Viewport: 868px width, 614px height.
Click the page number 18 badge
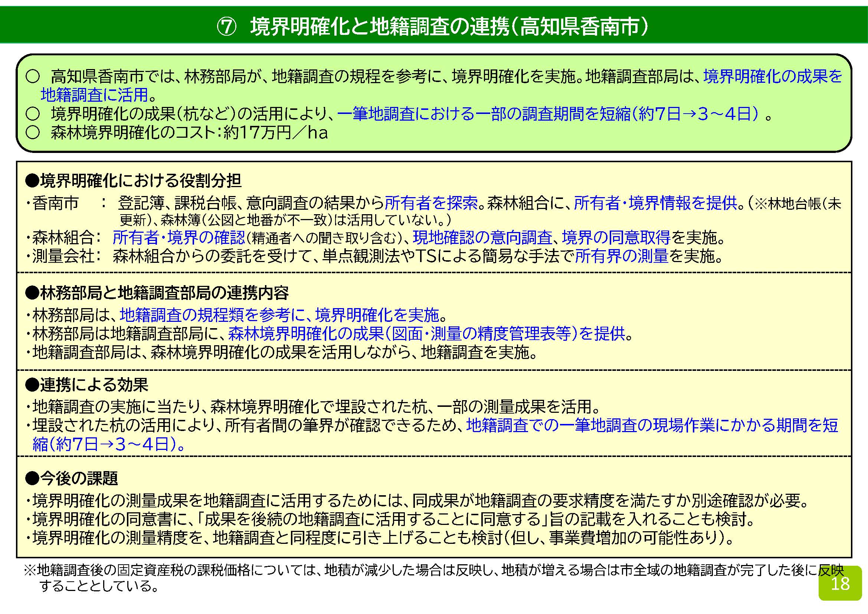point(840,584)
